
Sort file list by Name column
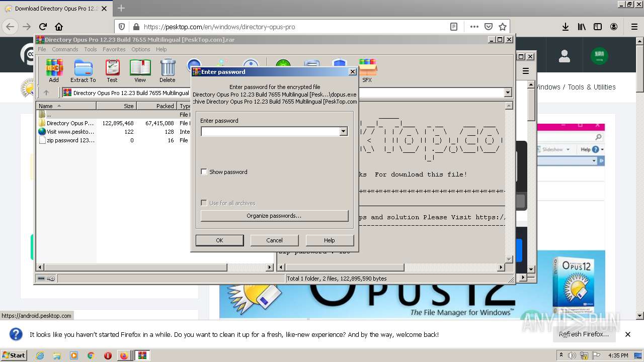tap(66, 106)
